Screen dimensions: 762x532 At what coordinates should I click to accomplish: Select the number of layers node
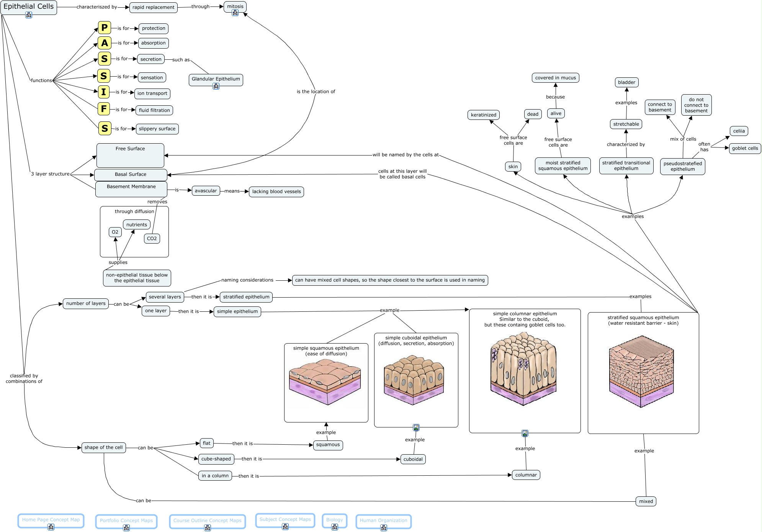pos(86,303)
